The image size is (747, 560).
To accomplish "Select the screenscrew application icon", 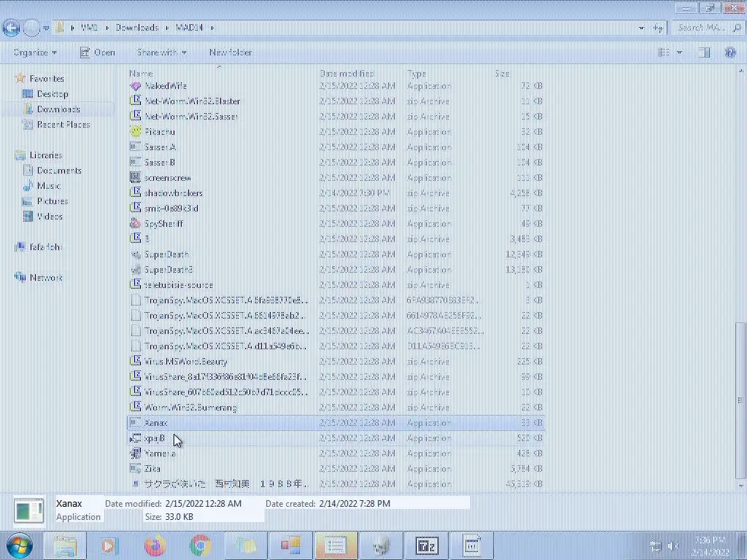I will pos(136,178).
